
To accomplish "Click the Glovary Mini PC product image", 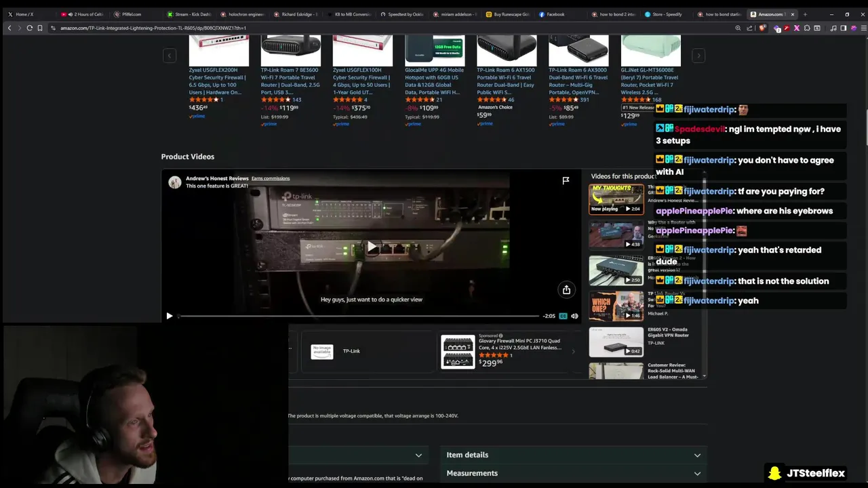I will pos(458,351).
